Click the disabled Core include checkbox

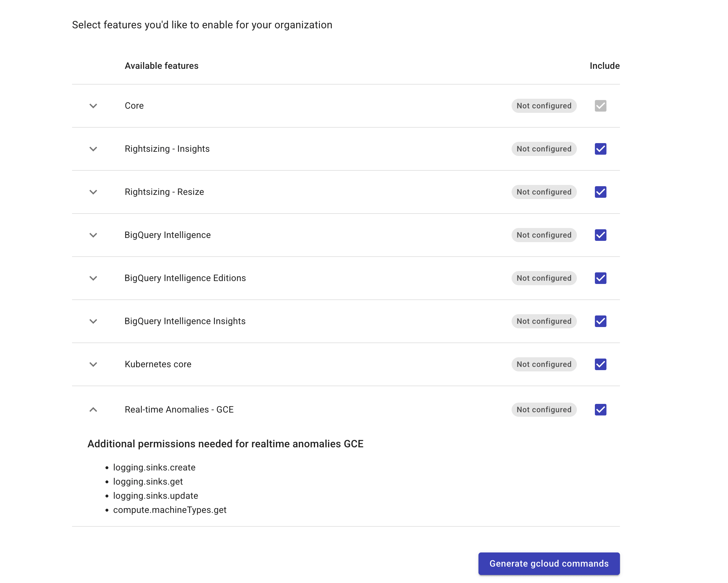(600, 106)
